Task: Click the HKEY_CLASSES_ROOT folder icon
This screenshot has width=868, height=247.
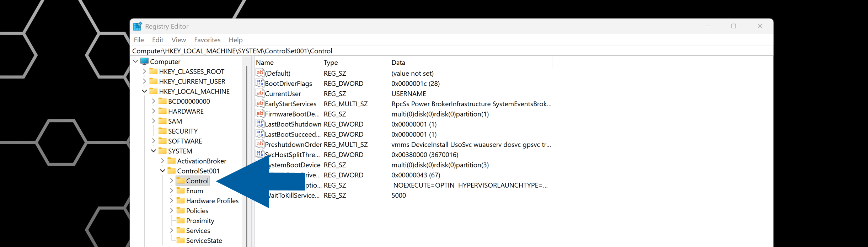Action: tap(154, 71)
